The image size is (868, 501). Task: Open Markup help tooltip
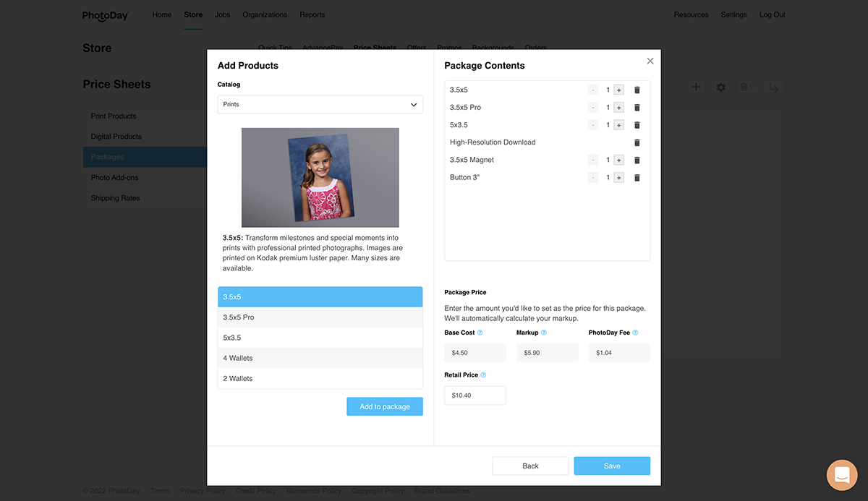[544, 333]
